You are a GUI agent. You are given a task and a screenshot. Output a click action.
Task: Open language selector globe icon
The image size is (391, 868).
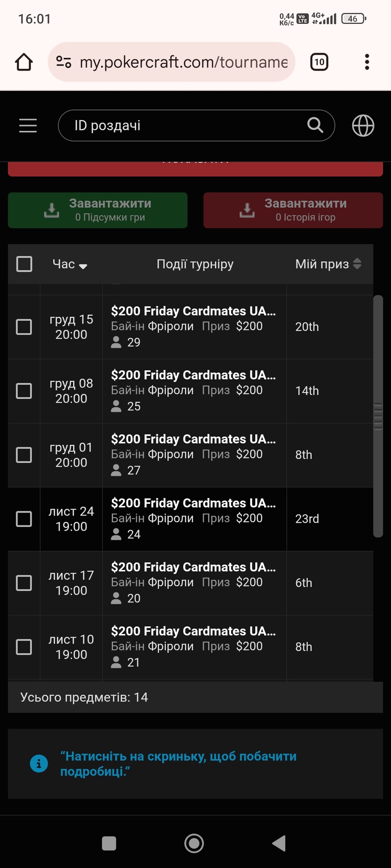pyautogui.click(x=363, y=126)
